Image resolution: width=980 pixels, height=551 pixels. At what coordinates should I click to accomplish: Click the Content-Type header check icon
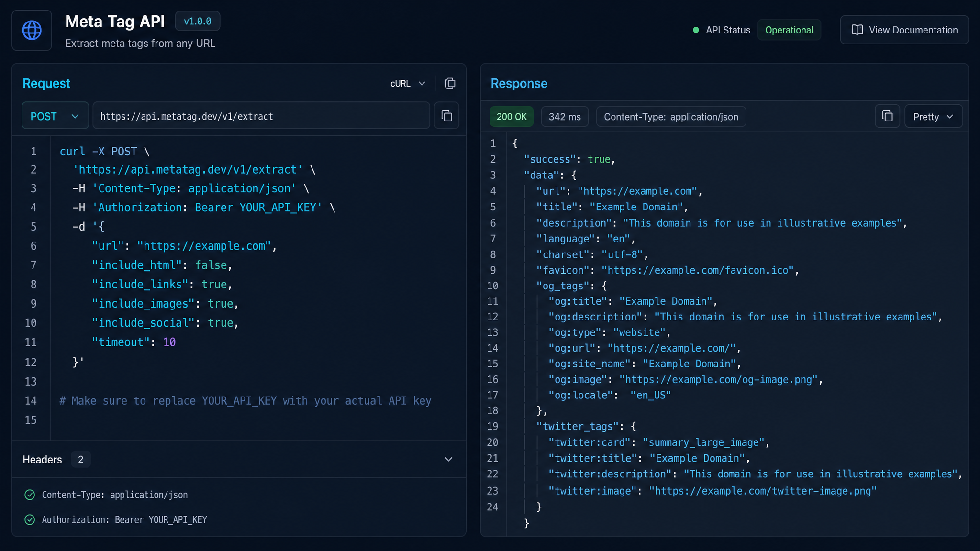tap(30, 495)
